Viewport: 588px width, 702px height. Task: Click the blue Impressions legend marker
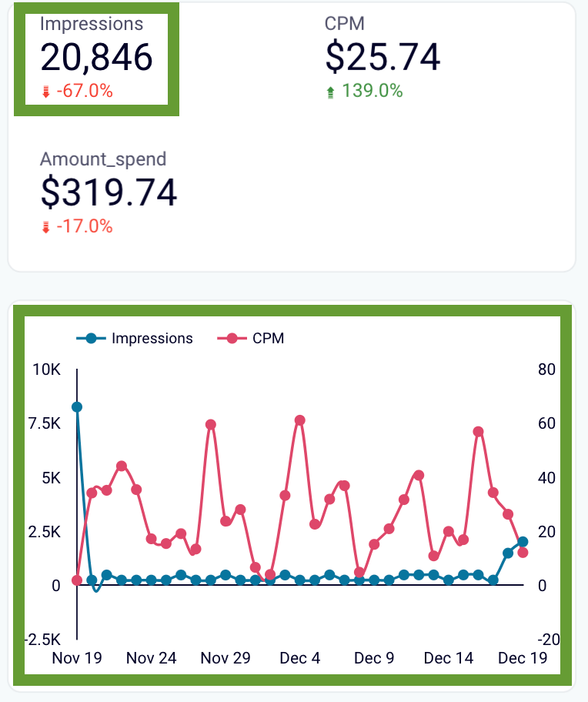click(92, 339)
